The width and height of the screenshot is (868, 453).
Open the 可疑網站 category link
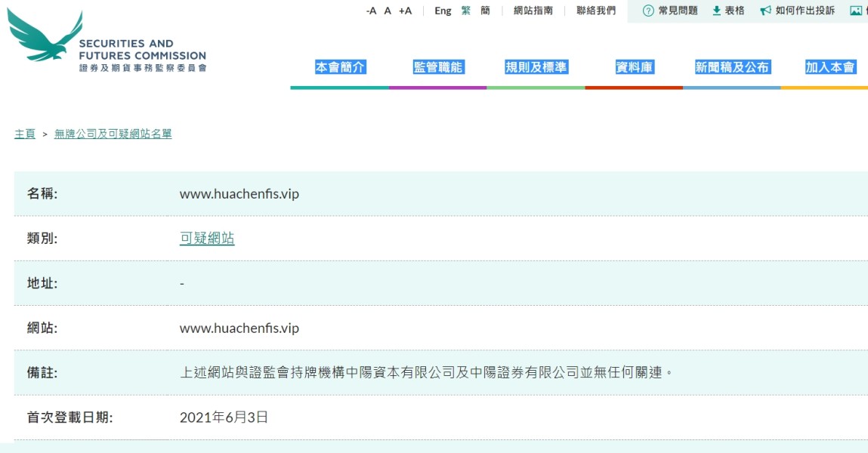tap(207, 239)
